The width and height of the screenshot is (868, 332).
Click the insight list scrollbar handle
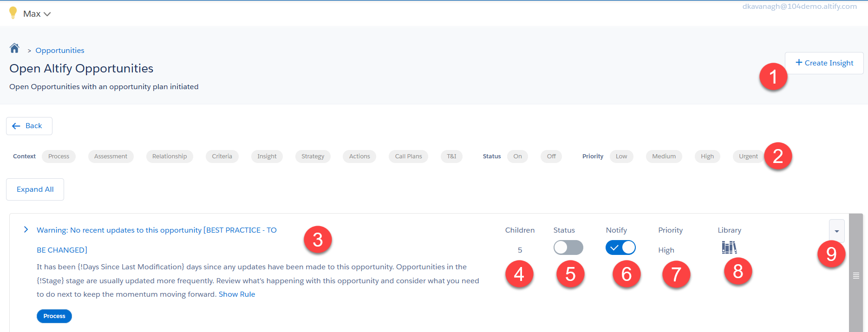tap(856, 276)
